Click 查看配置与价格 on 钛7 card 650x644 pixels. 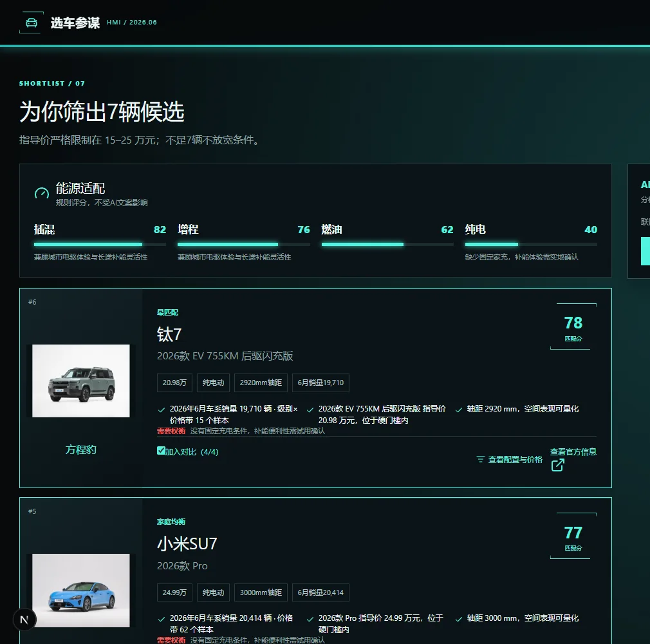515,459
